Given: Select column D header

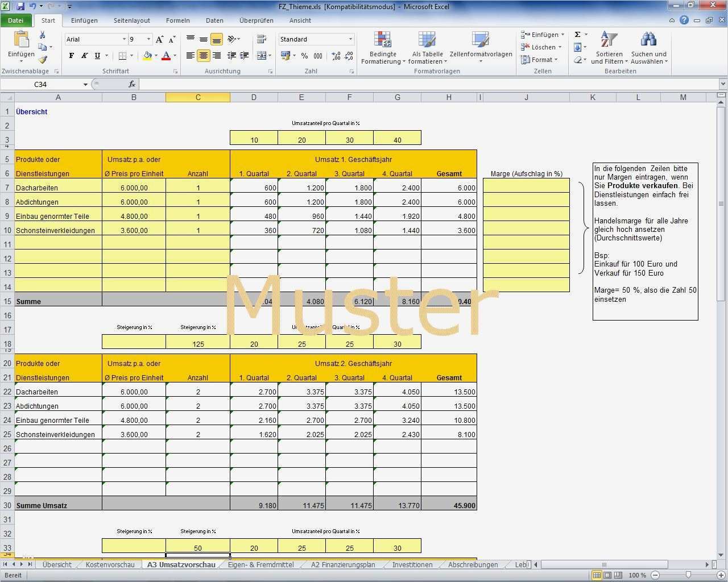Looking at the screenshot, I should click(x=254, y=97).
